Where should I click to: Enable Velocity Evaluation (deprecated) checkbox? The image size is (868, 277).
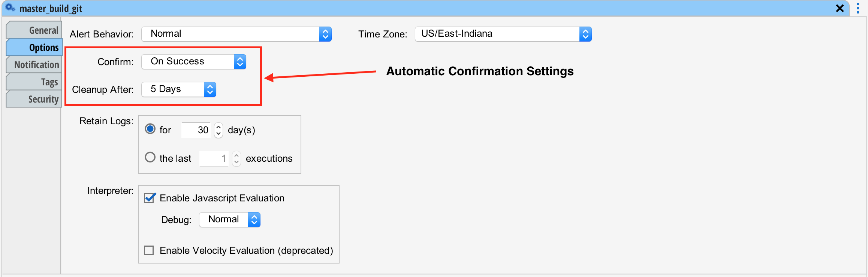coord(149,250)
